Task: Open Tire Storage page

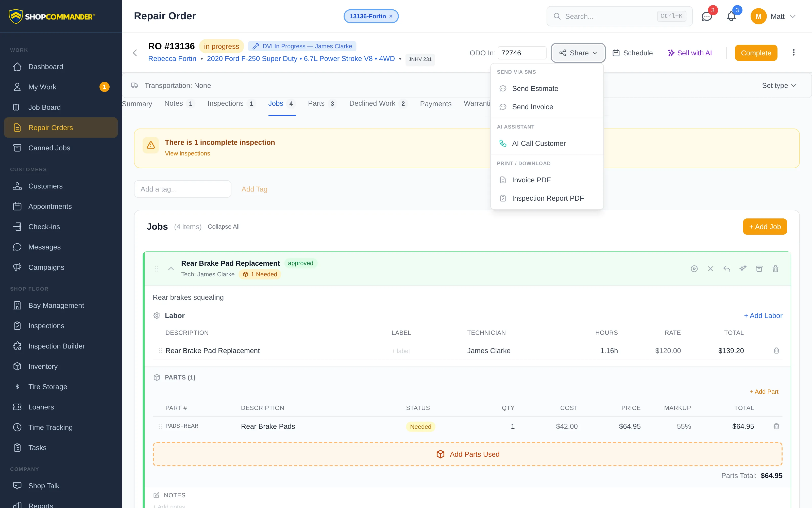Action: 61,387
